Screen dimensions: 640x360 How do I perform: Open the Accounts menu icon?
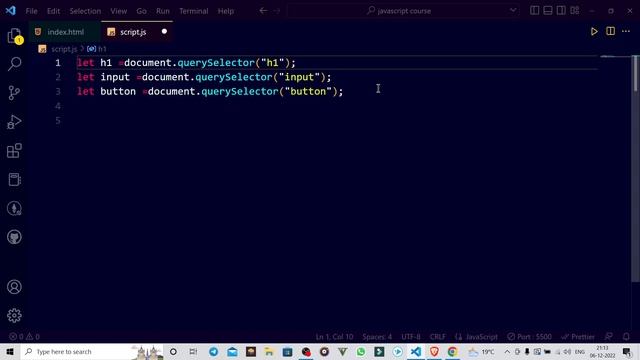[14, 287]
